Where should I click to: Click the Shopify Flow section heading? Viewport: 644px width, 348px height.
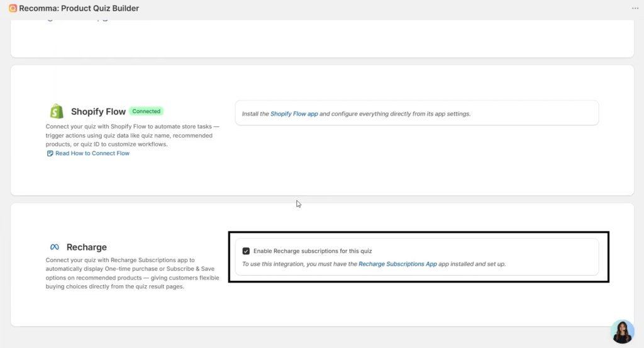coord(98,112)
